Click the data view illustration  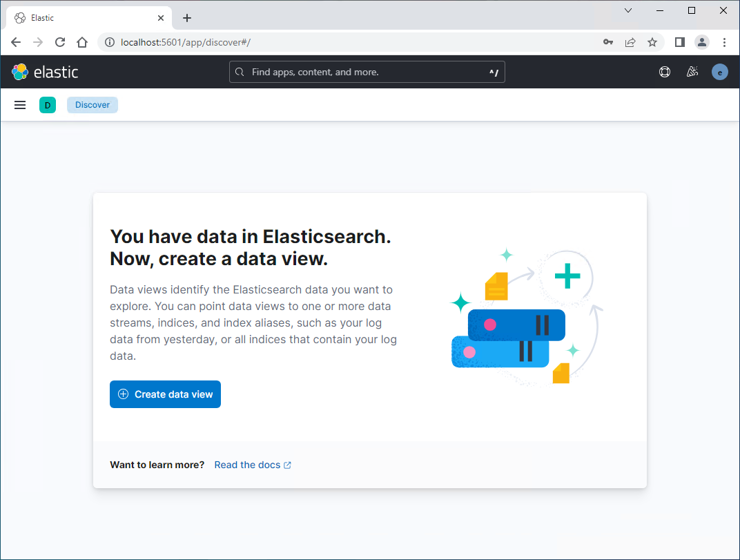[x=526, y=316]
